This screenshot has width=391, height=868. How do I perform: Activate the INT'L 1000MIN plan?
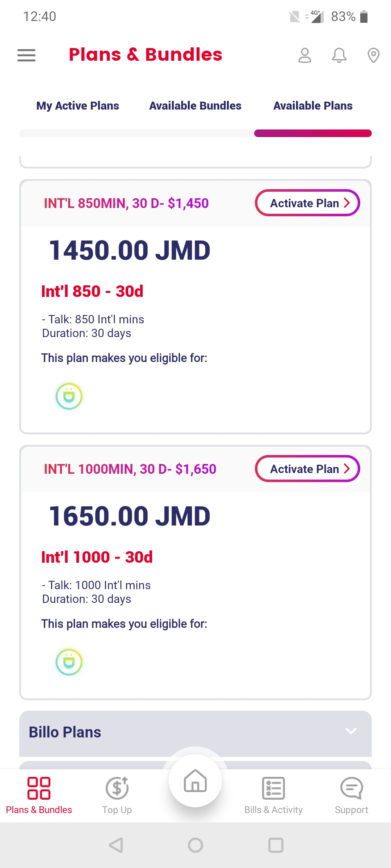pyautogui.click(x=308, y=469)
